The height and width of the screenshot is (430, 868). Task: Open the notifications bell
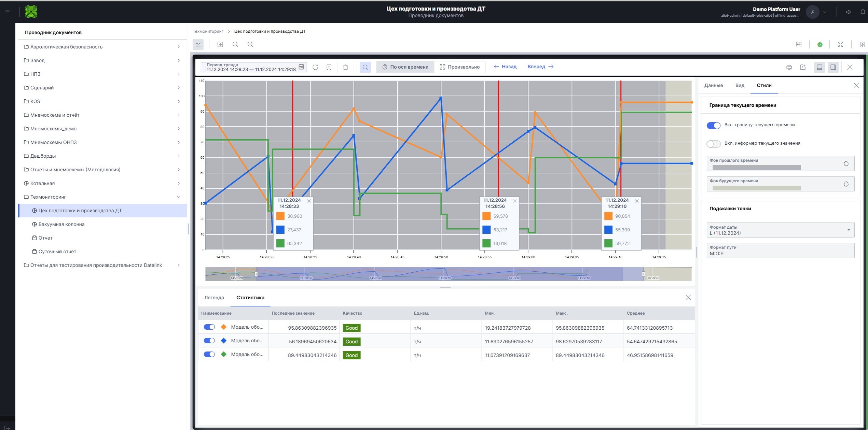tap(862, 12)
